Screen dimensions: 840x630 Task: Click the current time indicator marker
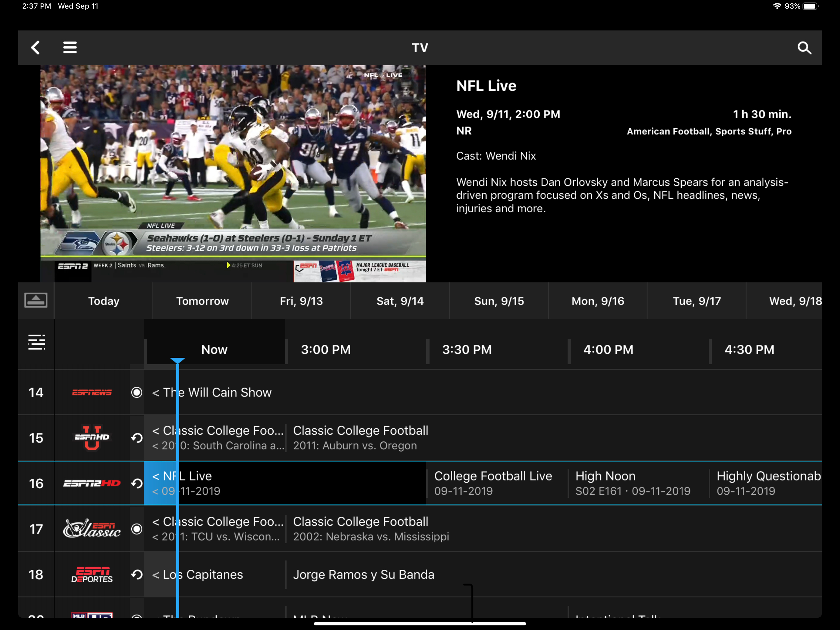tap(177, 360)
